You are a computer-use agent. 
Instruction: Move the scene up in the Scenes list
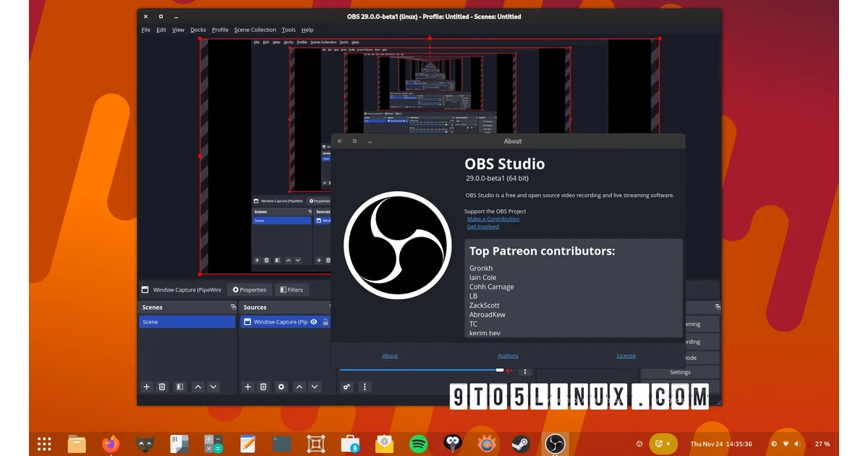(198, 387)
